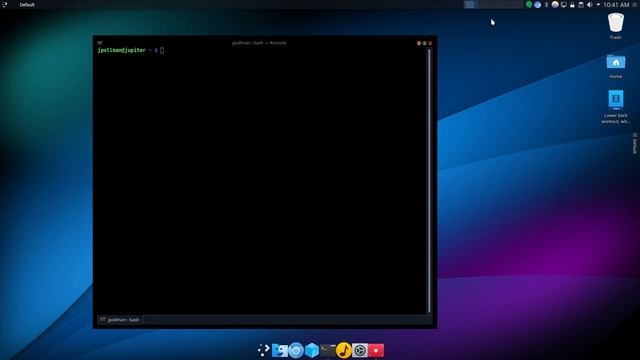Click the green system tray icon
The width and height of the screenshot is (640, 360).
529,4
